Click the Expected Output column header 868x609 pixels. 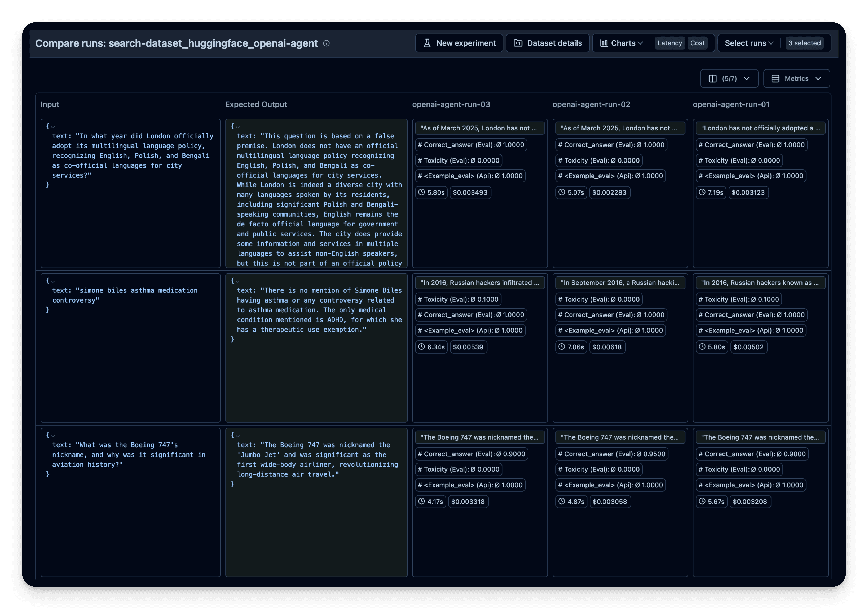pyautogui.click(x=256, y=104)
